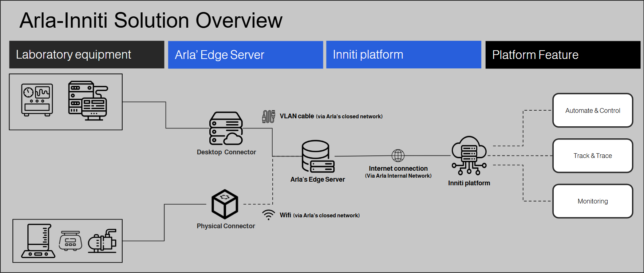Open the Track & Trace feature box
Screen dimensions: 644x273
593,156
